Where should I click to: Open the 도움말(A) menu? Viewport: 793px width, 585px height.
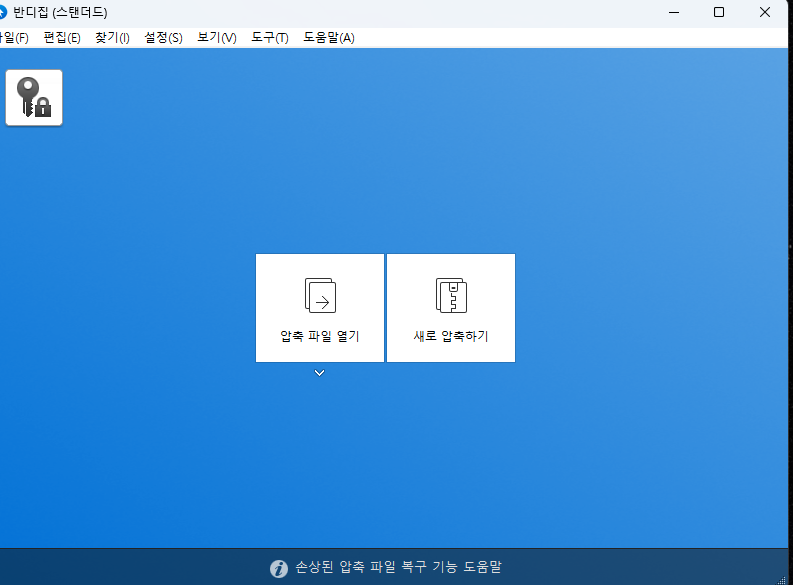(x=329, y=38)
